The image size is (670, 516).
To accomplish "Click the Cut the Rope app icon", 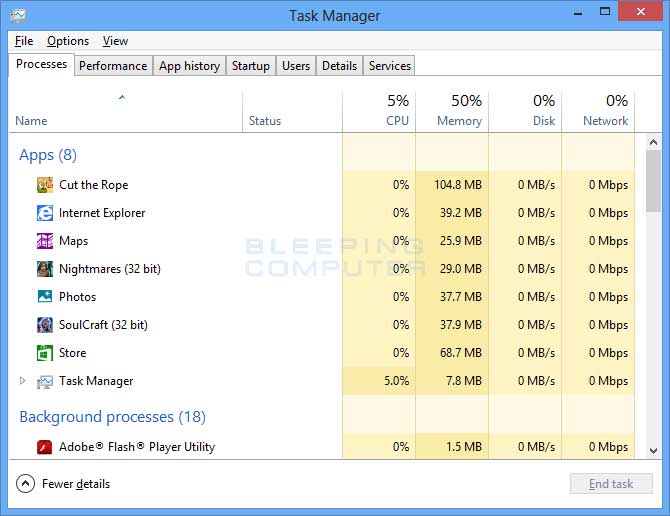I will pyautogui.click(x=45, y=185).
